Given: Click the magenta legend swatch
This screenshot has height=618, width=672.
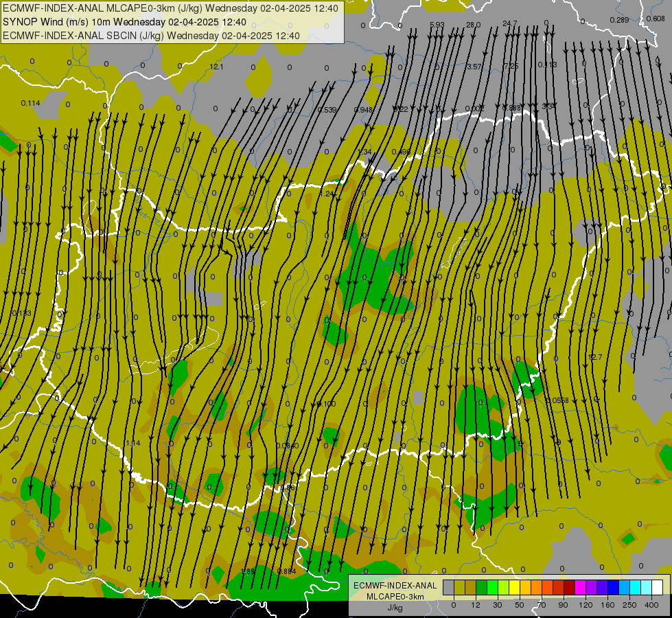Looking at the screenshot, I should tap(581, 587).
